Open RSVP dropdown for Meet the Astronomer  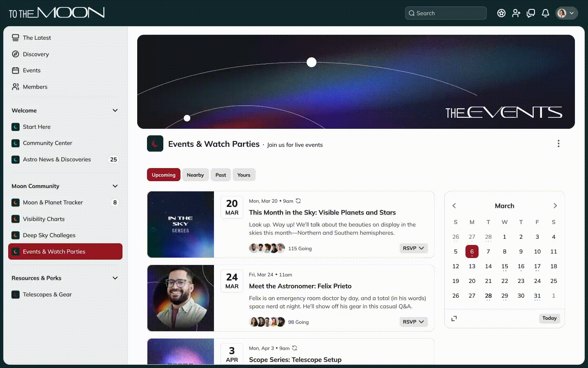413,322
